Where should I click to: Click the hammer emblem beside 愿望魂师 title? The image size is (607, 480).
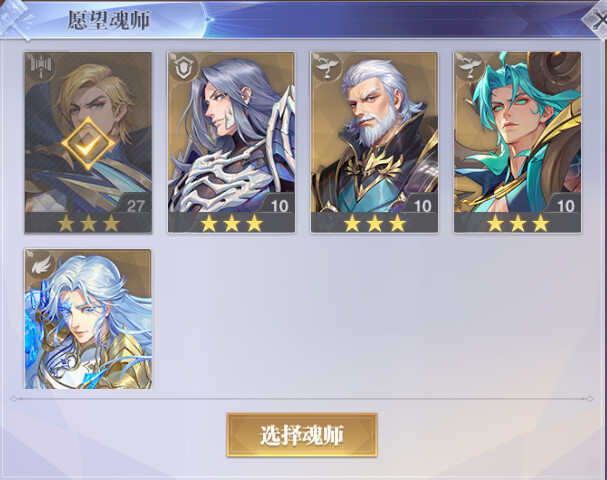point(16,19)
